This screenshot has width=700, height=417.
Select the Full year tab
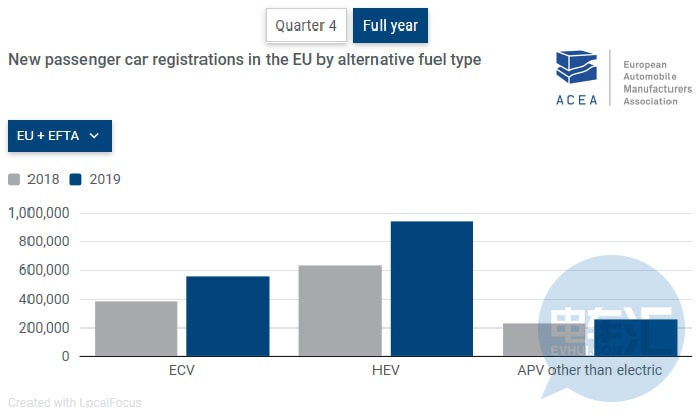coord(391,25)
